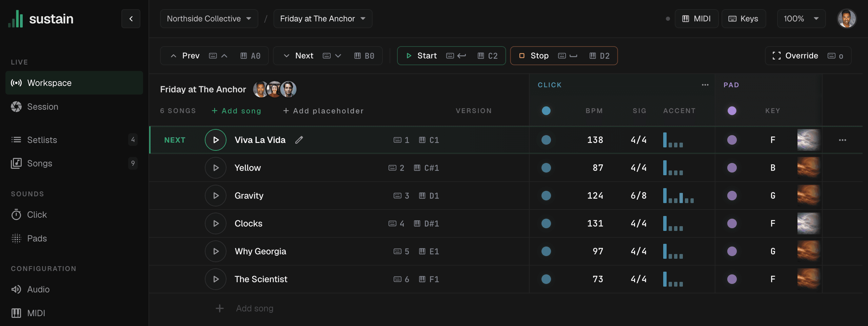
Task: Collapse the sidebar with the chevron button
Action: point(131,19)
